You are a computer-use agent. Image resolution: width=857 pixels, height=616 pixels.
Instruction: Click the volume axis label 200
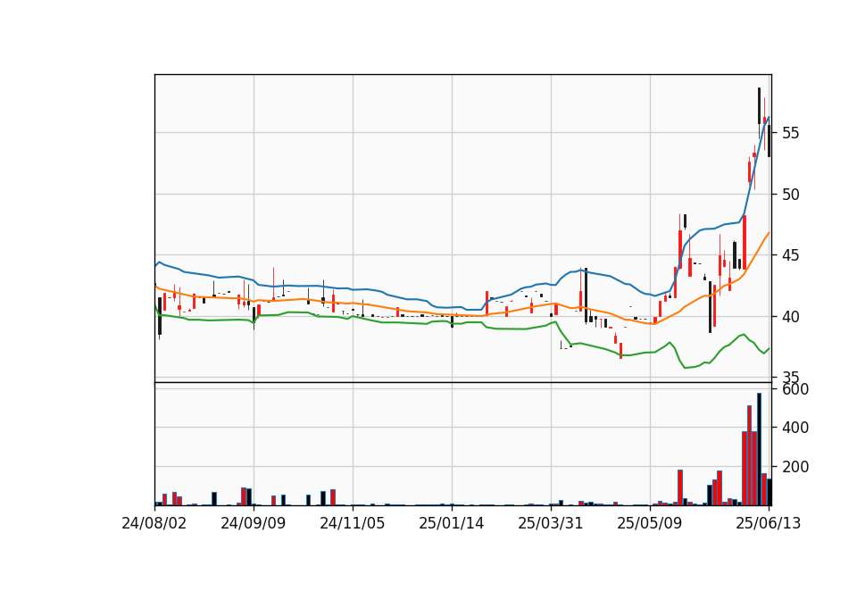[x=795, y=467]
